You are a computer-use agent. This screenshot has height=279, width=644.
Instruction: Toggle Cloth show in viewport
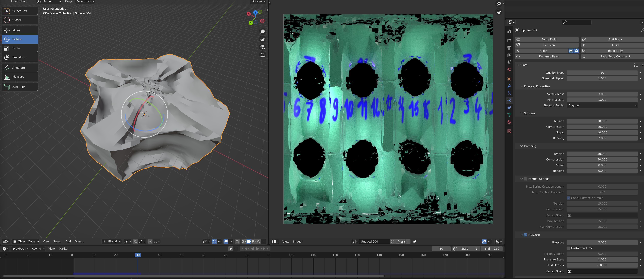point(571,51)
